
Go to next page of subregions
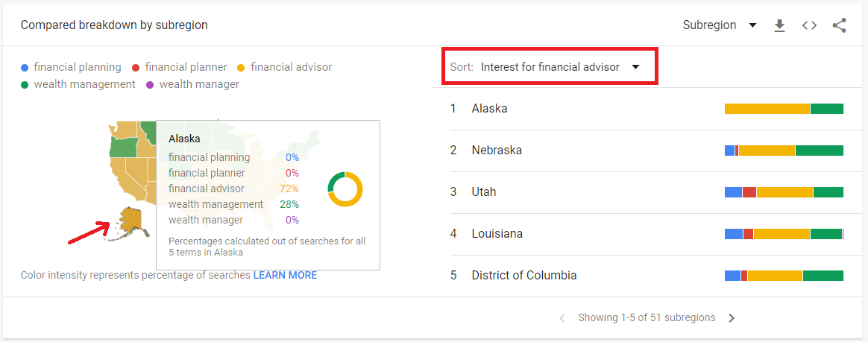(x=732, y=318)
